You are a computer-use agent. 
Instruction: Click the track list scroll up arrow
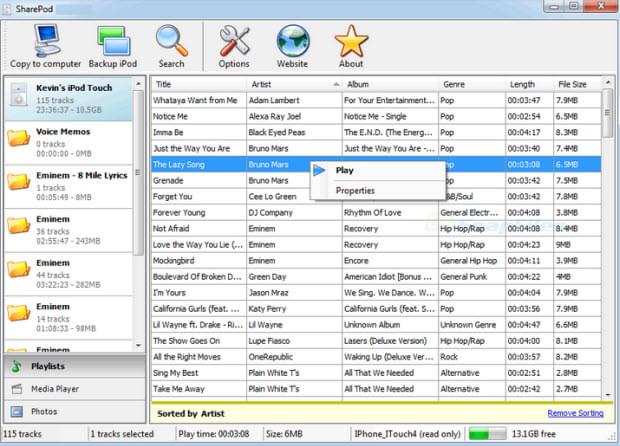click(608, 82)
